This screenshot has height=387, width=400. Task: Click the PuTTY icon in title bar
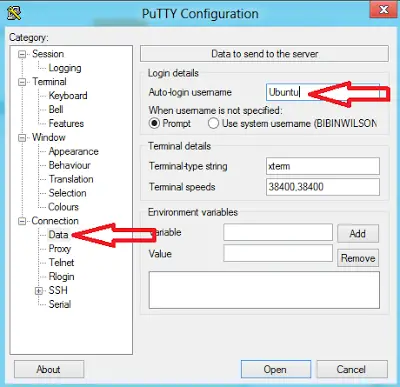14,12
